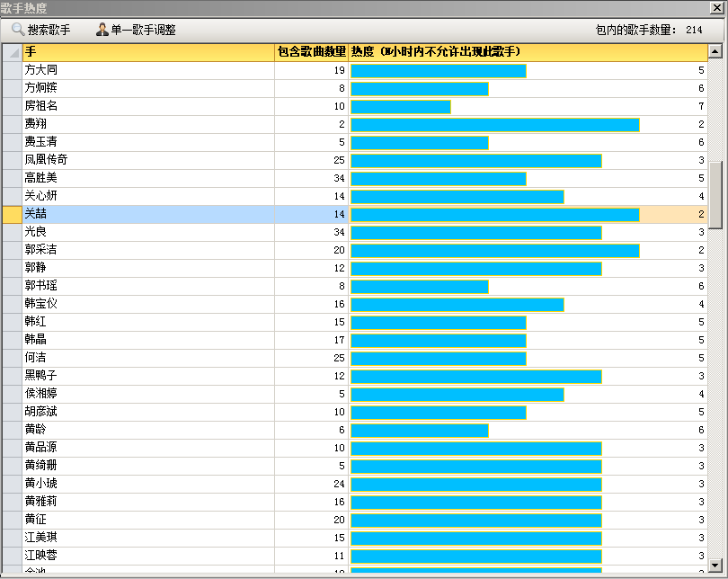Click the select-all corner cell in table header
Screen dimensions: 728x579
tap(13, 52)
